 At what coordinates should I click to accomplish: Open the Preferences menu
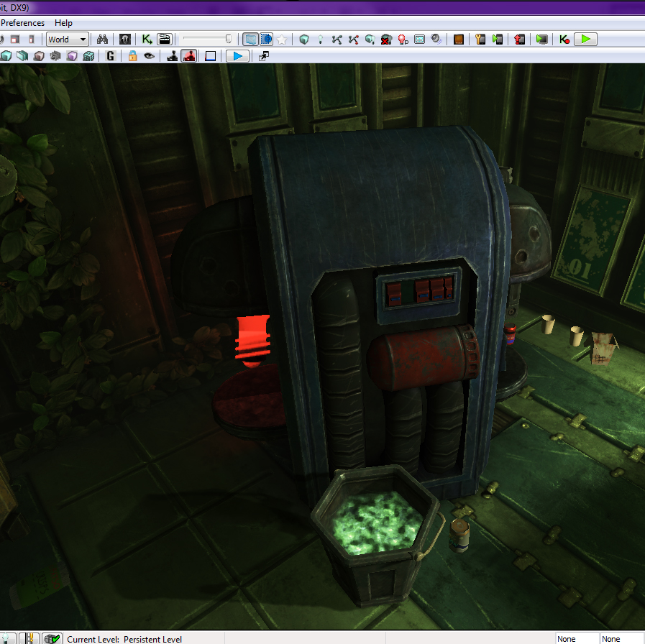(x=22, y=23)
